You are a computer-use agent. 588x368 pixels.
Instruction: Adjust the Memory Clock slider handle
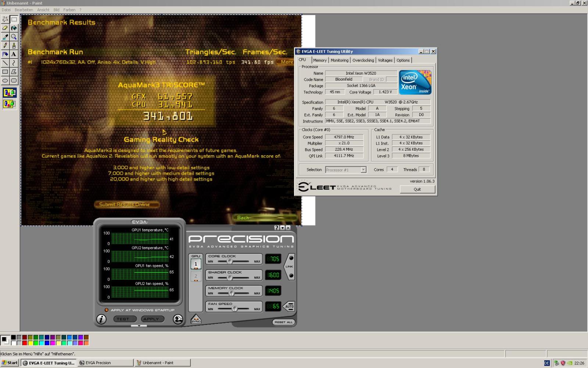tap(232, 293)
